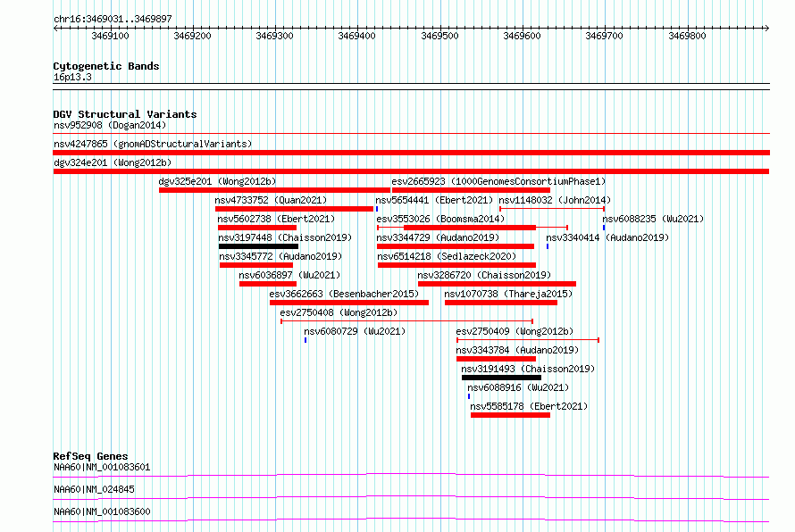Click the Cytogenetic Bands track title
Viewport: 795px width, 532px height.
(106, 66)
